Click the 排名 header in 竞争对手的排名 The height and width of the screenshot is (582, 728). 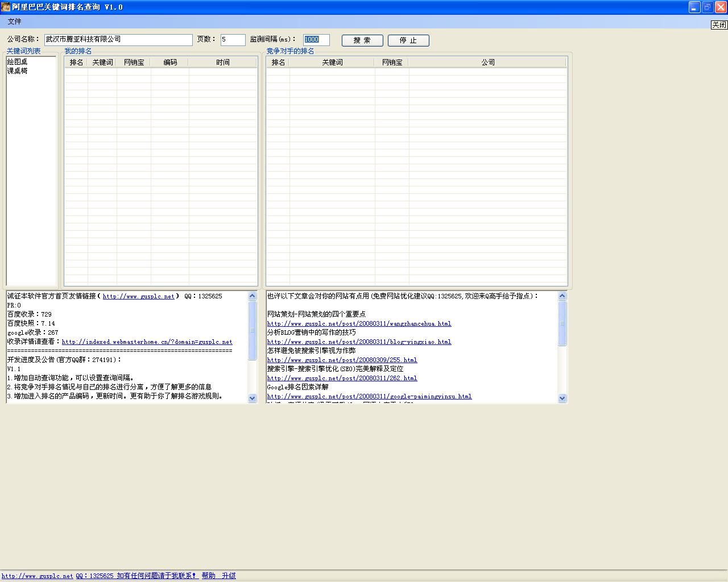pyautogui.click(x=278, y=63)
